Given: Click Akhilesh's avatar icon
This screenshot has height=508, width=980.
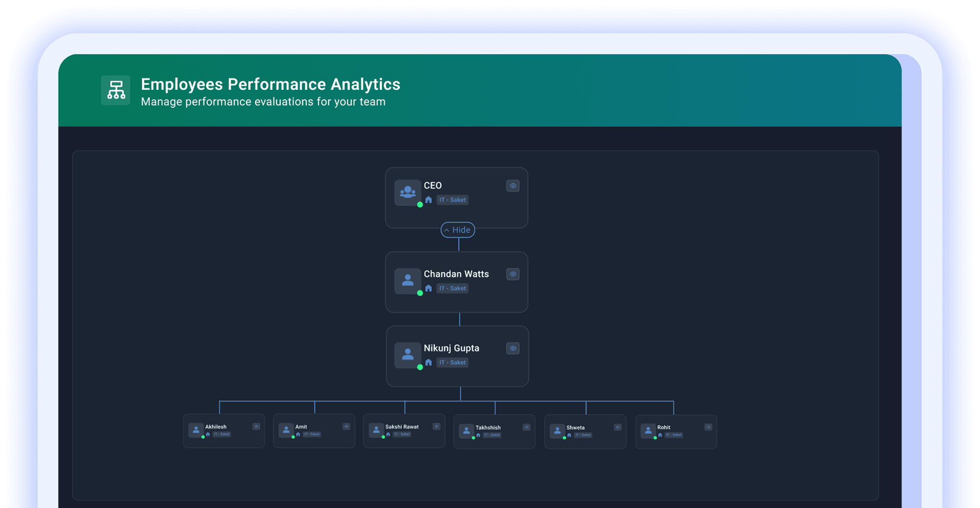Looking at the screenshot, I should click(x=196, y=430).
